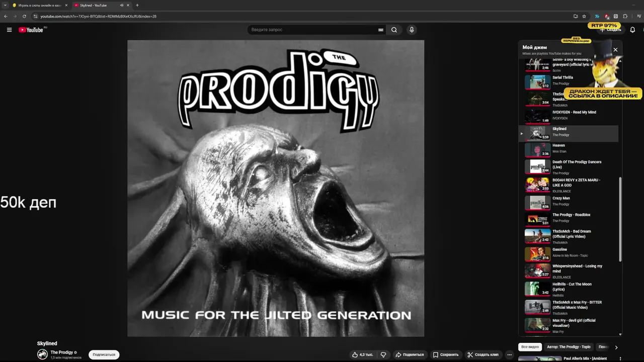Subscribe with the Подписаться button
The height and width of the screenshot is (362, 644).
(x=104, y=354)
